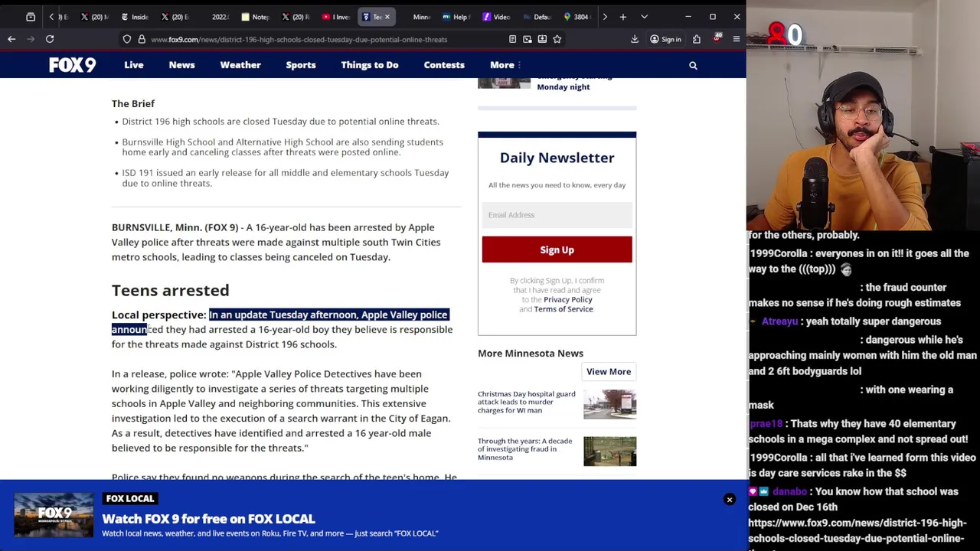Open extension icon with red badge
This screenshot has height=551, width=980.
coord(717,38)
